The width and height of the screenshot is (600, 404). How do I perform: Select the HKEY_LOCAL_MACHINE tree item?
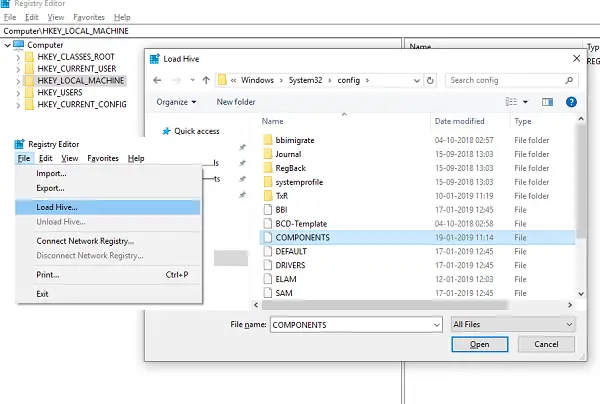point(80,81)
